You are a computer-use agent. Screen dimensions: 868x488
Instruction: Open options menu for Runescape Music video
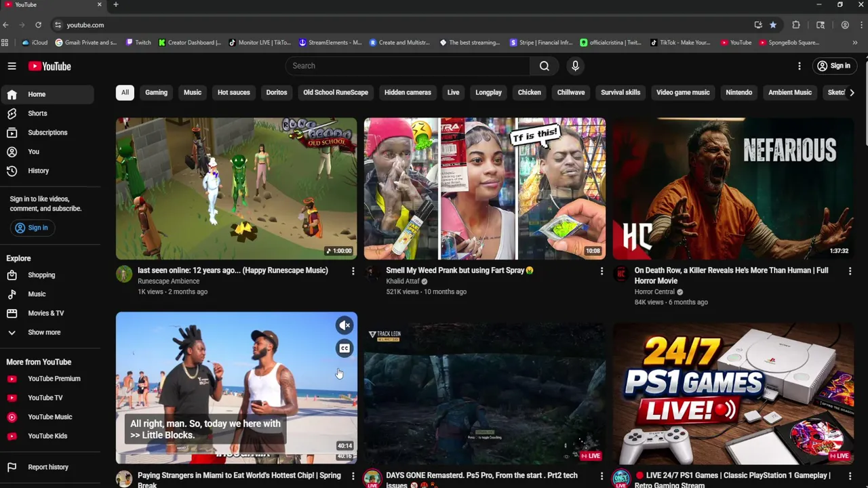pos(353,271)
